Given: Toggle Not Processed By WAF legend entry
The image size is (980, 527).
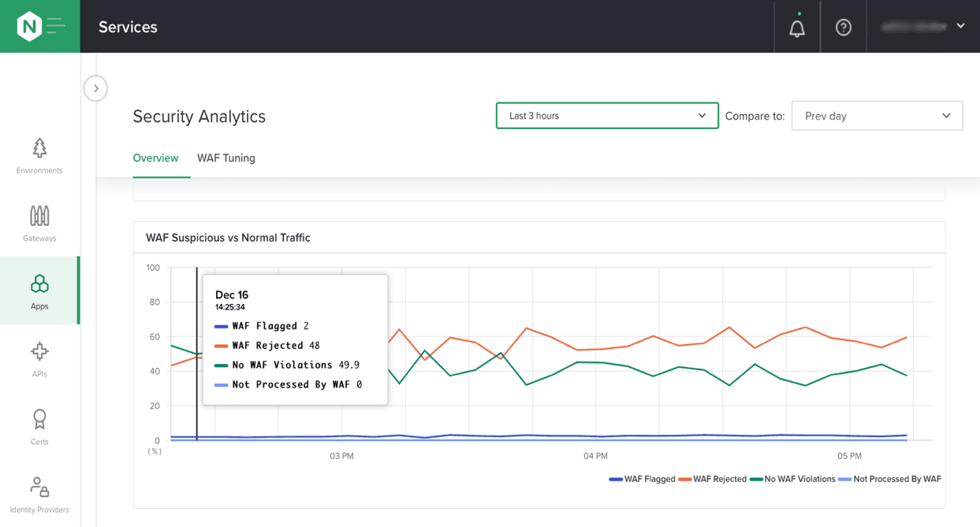Looking at the screenshot, I should (x=889, y=479).
